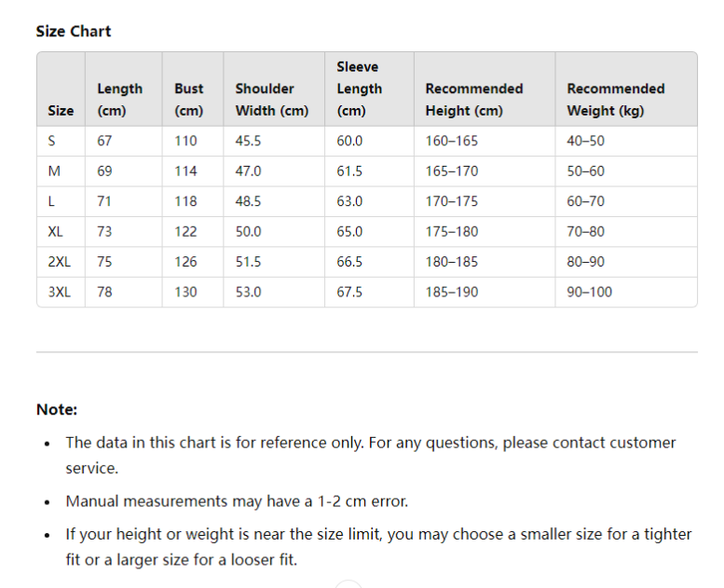This screenshot has width=724, height=588.
Task: Select the M size row label
Action: point(54,171)
